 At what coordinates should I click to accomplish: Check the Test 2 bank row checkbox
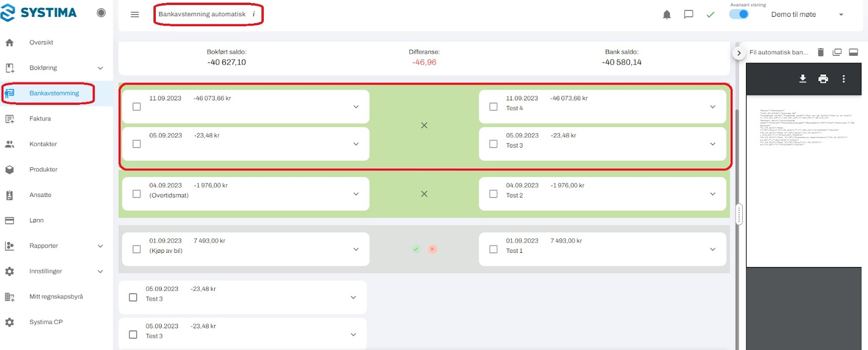tap(493, 194)
